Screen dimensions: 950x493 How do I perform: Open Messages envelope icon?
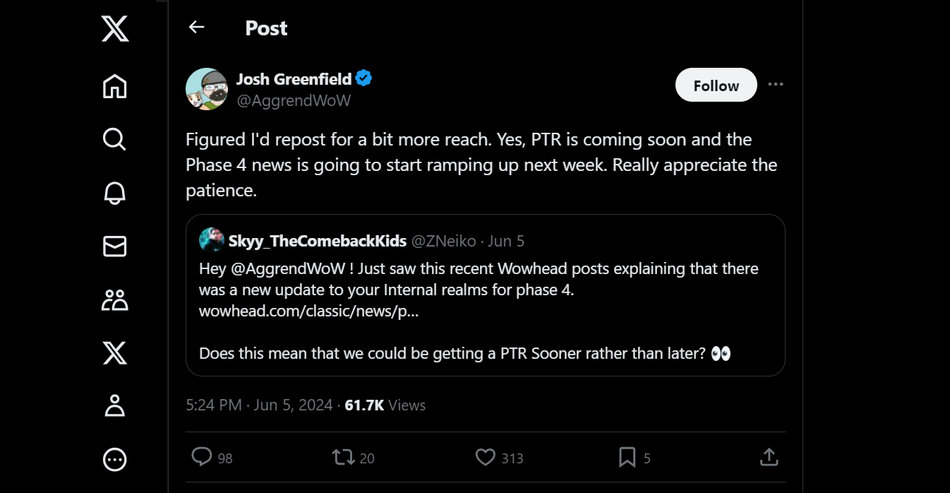[x=115, y=246]
